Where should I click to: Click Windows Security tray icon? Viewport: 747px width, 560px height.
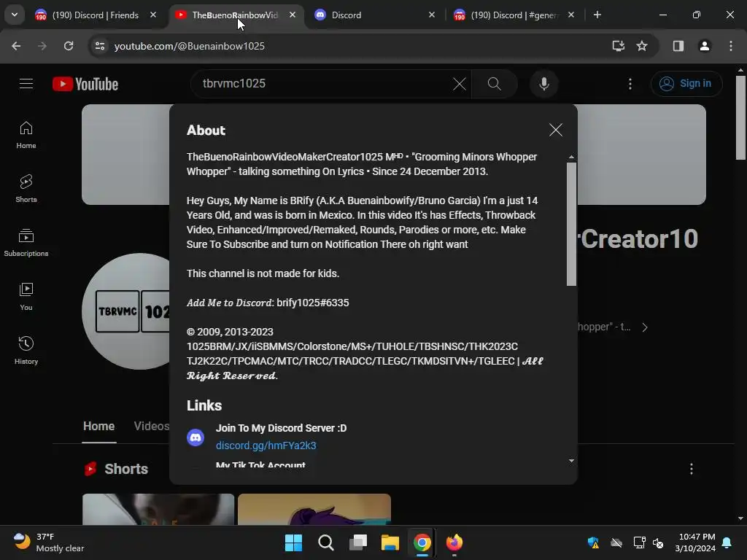click(593, 542)
